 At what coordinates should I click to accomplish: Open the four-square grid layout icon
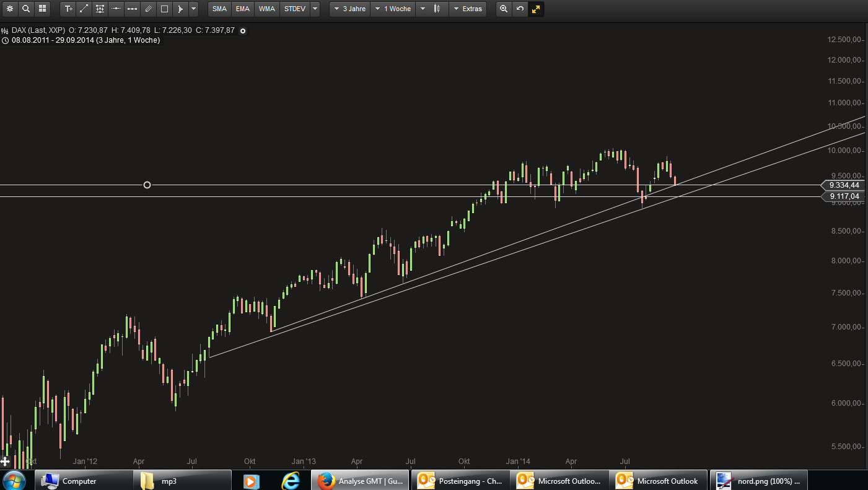[x=42, y=9]
